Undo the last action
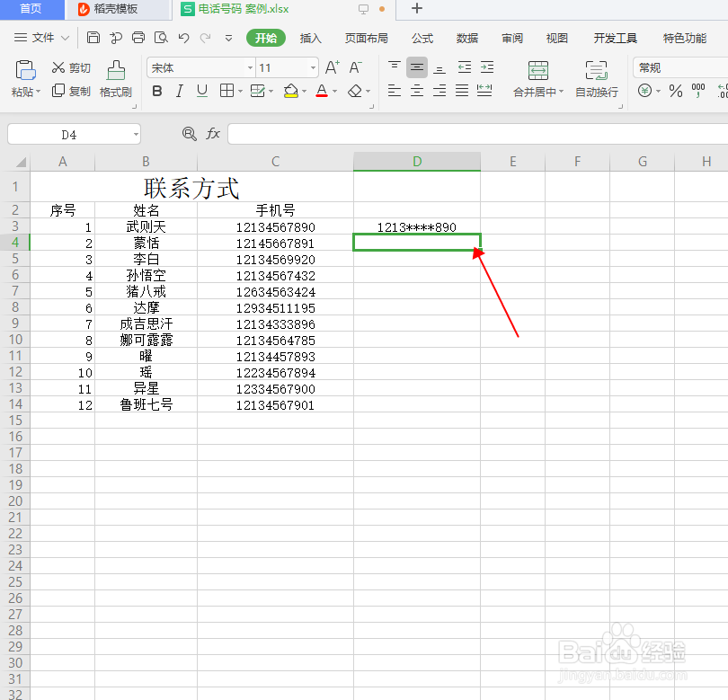 184,38
